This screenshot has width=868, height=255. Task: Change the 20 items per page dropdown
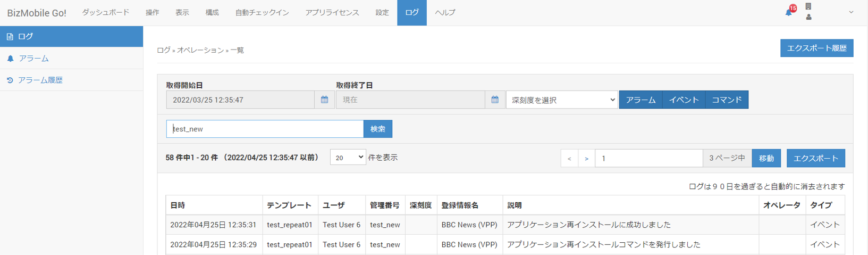click(x=348, y=157)
